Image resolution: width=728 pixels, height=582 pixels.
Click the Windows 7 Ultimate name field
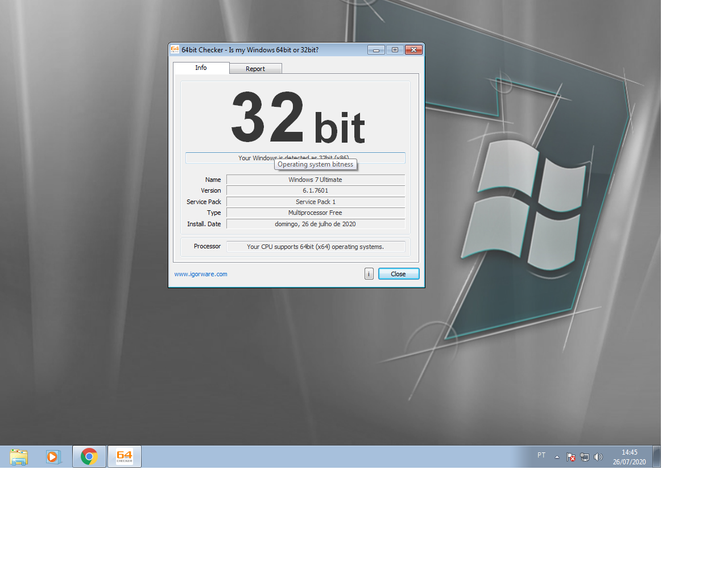(x=316, y=180)
